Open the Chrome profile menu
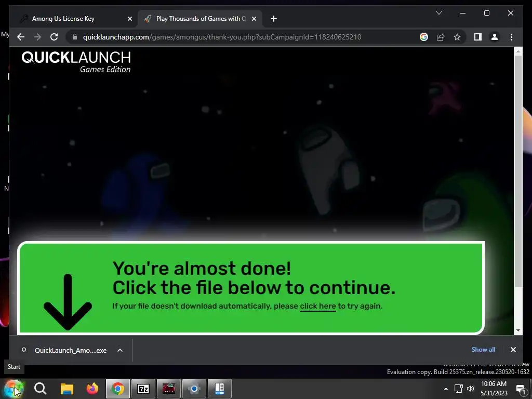The width and height of the screenshot is (532, 399). pos(495,37)
